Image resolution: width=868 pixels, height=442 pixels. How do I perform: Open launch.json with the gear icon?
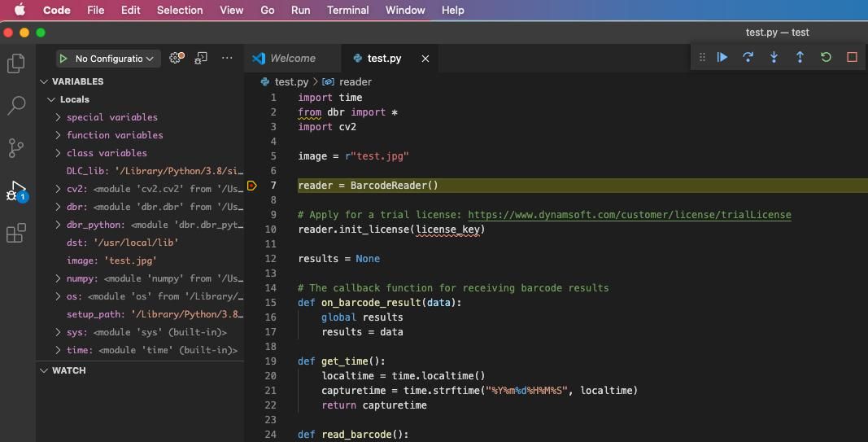[x=176, y=59]
